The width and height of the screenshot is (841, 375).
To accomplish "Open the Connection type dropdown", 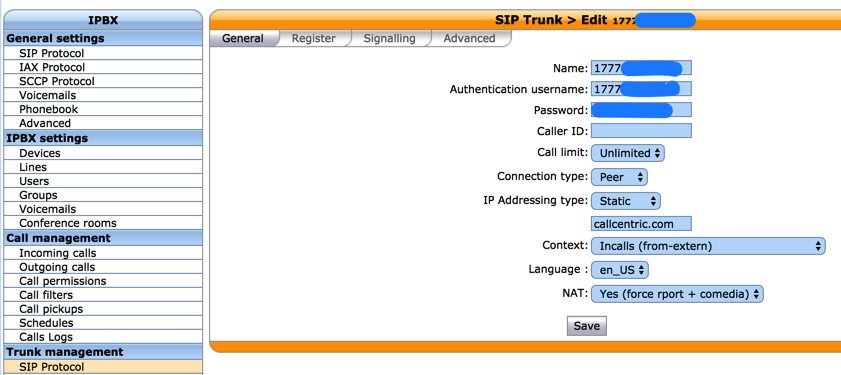I will pyautogui.click(x=619, y=177).
